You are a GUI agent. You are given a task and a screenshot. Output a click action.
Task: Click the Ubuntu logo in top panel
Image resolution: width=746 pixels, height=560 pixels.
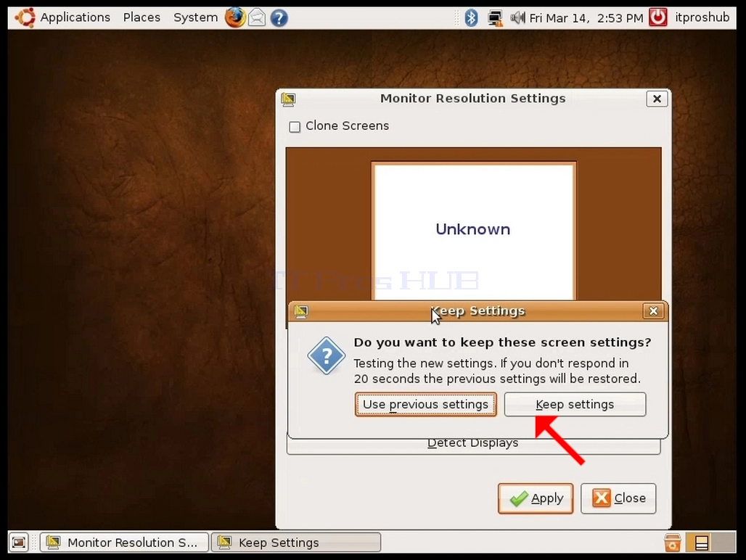[x=25, y=17]
